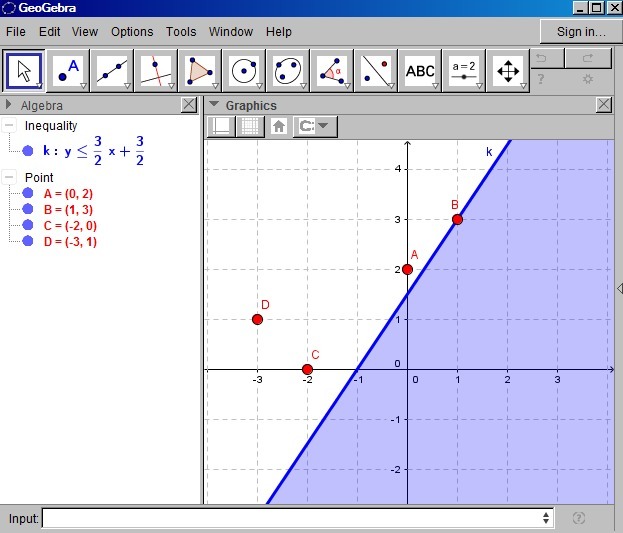The image size is (623, 533).
Task: Toggle visibility of inequality k
Action: [x=28, y=151]
